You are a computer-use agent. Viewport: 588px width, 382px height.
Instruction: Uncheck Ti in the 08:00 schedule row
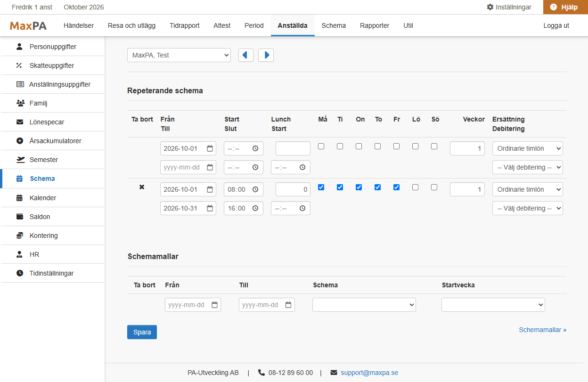pyautogui.click(x=340, y=187)
